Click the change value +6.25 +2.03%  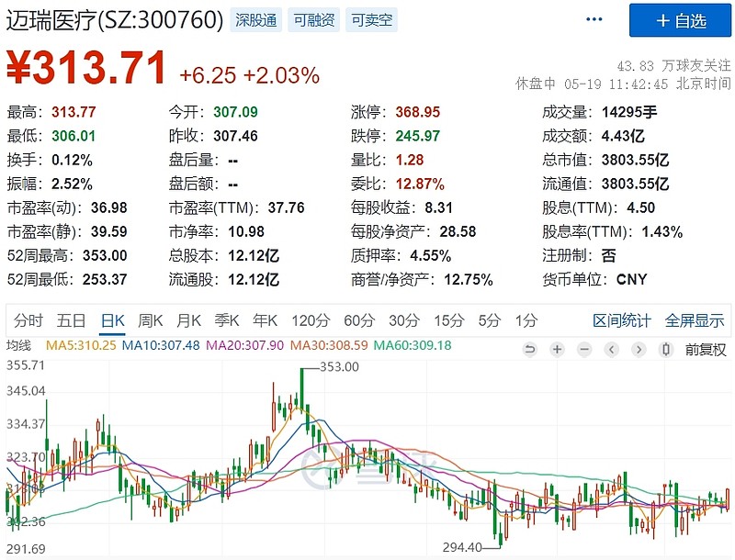click(249, 75)
